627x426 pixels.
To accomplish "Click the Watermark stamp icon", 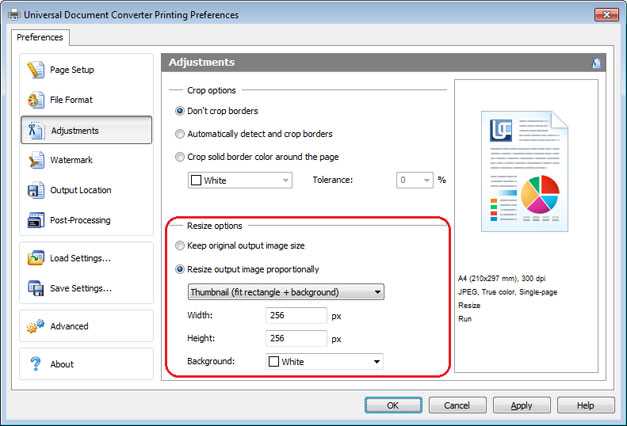I will coord(36,160).
